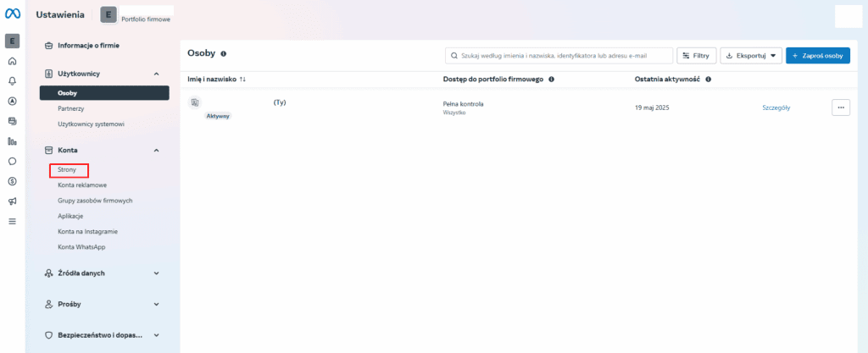Click the people search input field
The image size is (868, 353).
(x=559, y=55)
